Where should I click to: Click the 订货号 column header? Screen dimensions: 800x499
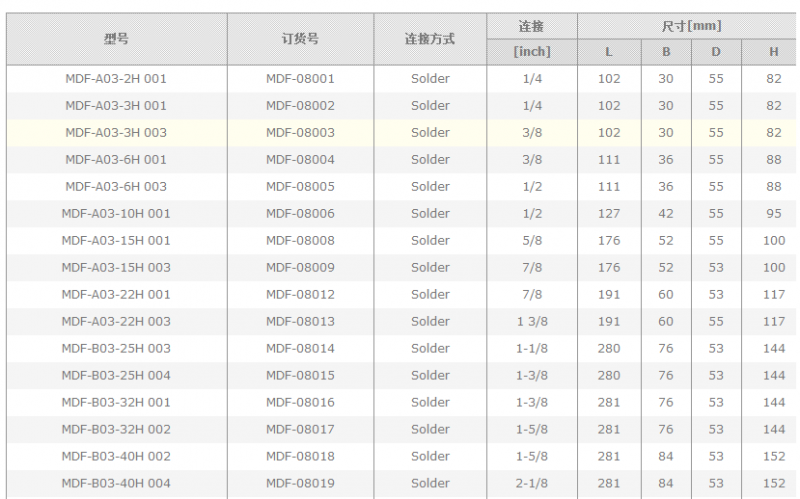(300, 39)
